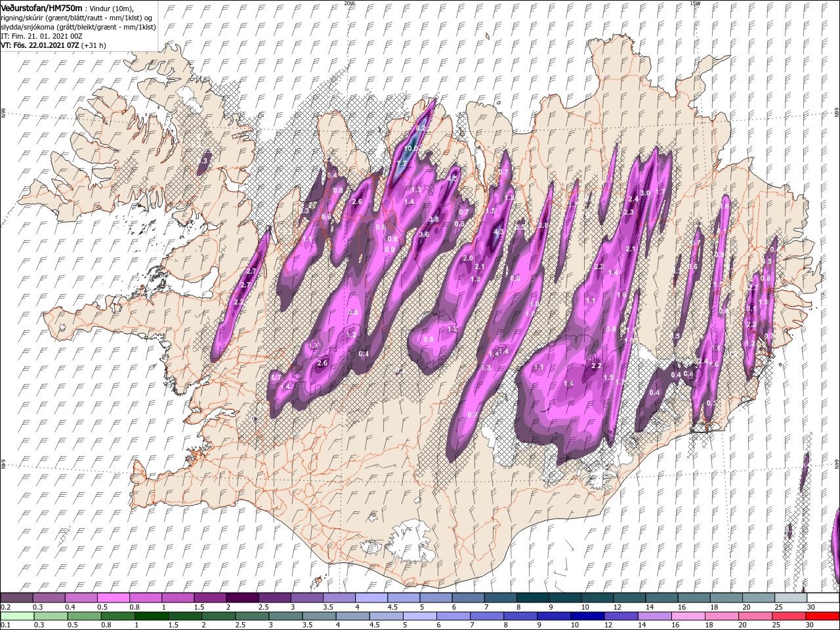Viewport: 840px width, 630px height.
Task: Pick the light lavender 4 swatch in snow scale
Action: (x=370, y=597)
